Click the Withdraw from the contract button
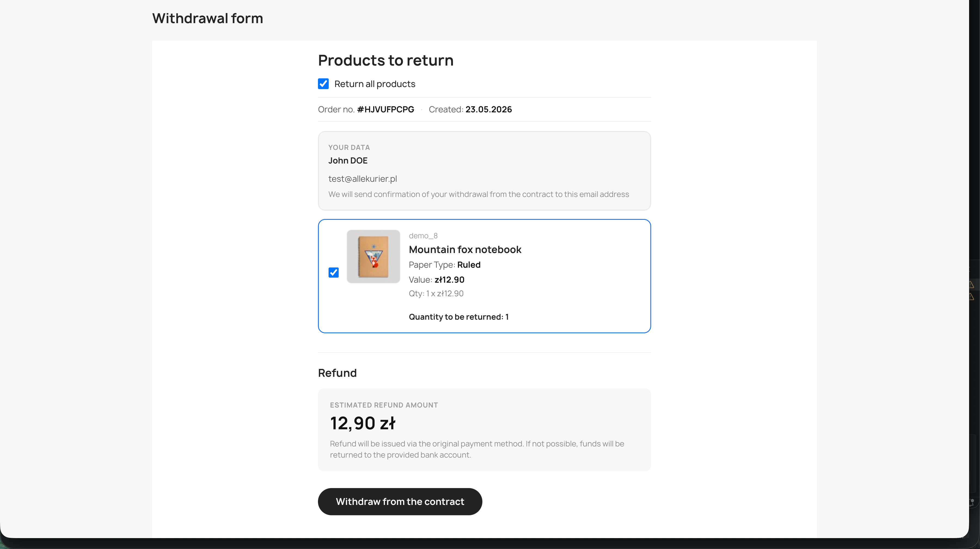The height and width of the screenshot is (549, 980). pos(400,501)
